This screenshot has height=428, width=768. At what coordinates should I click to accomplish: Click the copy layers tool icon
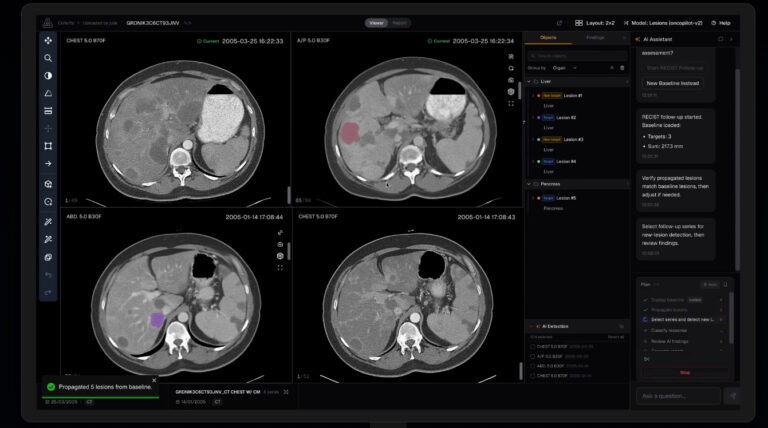(48, 257)
